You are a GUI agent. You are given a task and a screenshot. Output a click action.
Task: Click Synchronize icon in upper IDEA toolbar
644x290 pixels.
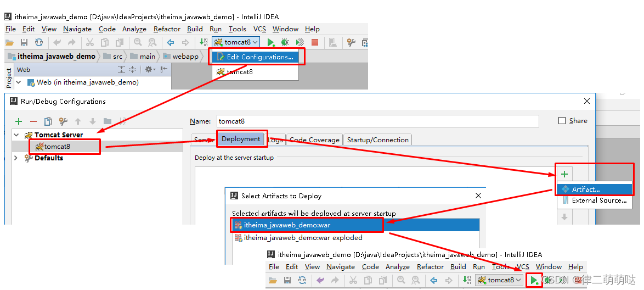[x=38, y=42]
